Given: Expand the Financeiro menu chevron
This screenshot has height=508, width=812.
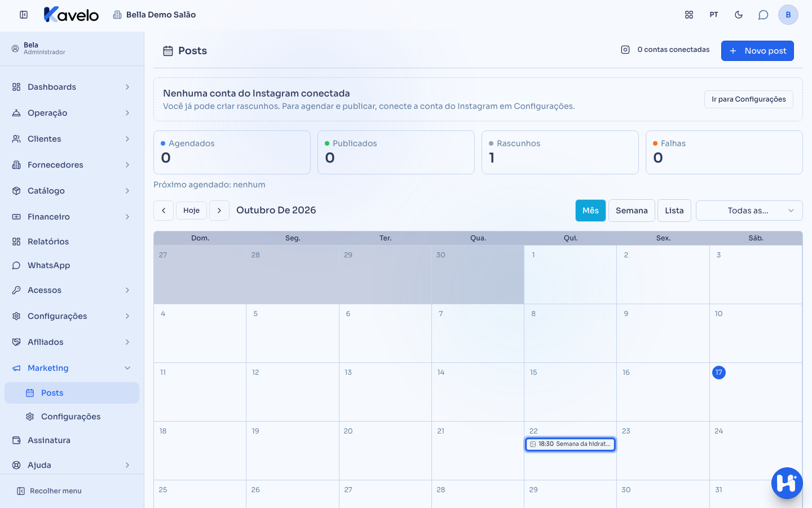Looking at the screenshot, I should click(x=127, y=217).
